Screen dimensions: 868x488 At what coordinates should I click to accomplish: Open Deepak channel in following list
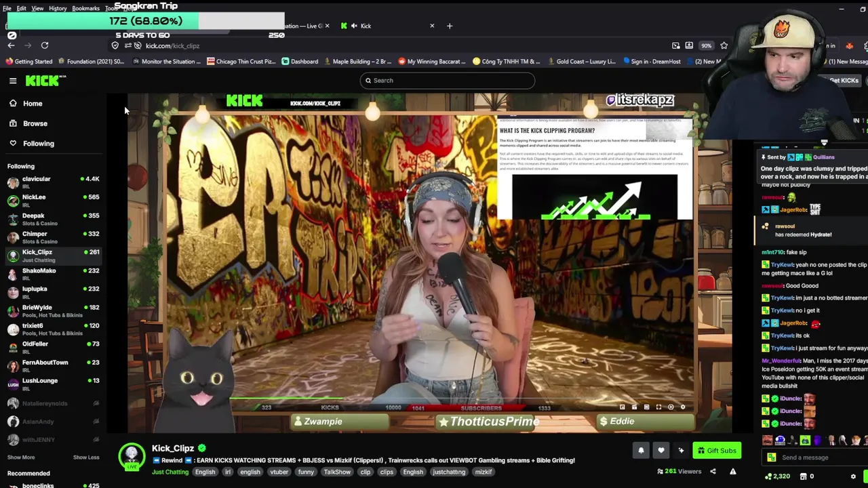tap(53, 219)
